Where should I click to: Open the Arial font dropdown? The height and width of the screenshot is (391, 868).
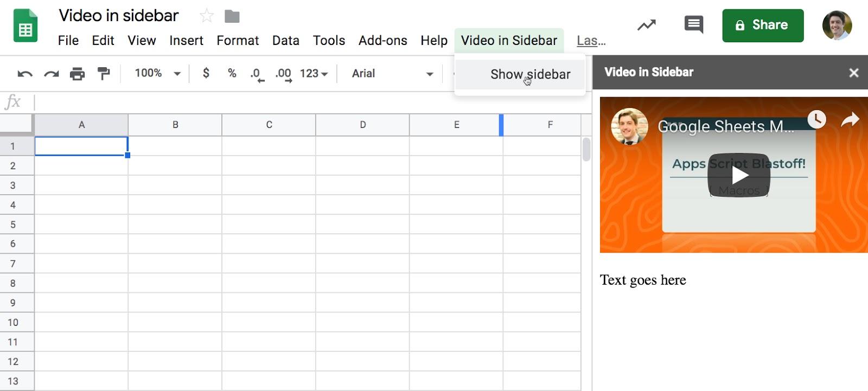[393, 73]
